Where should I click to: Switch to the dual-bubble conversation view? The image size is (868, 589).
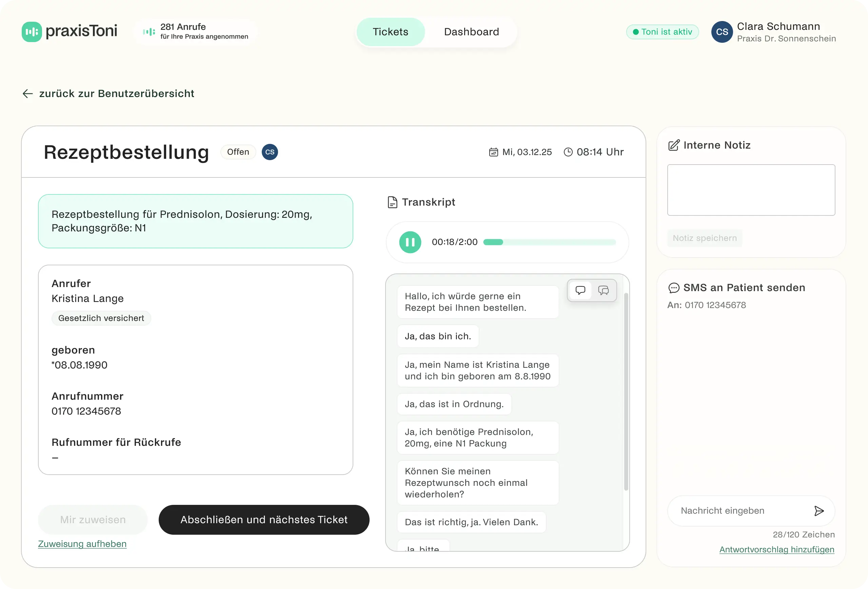click(604, 290)
